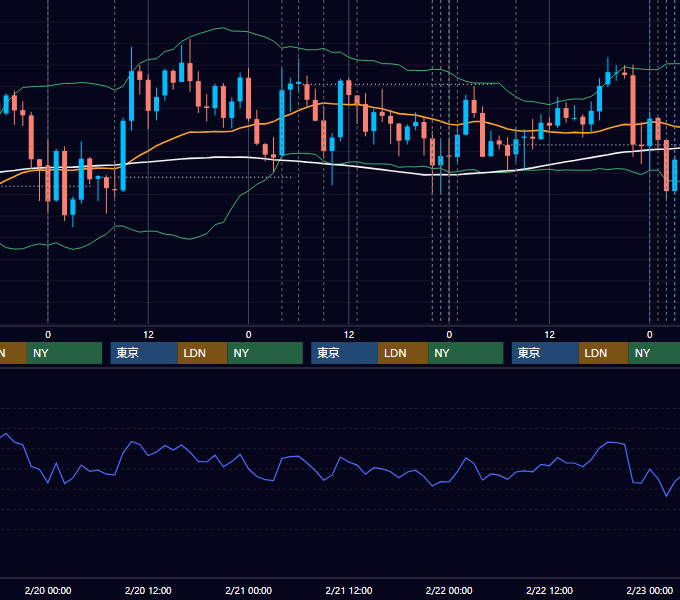Select the LDN session block right of the 2/21 東京 block
Screen dimensions: 680x600
403,353
